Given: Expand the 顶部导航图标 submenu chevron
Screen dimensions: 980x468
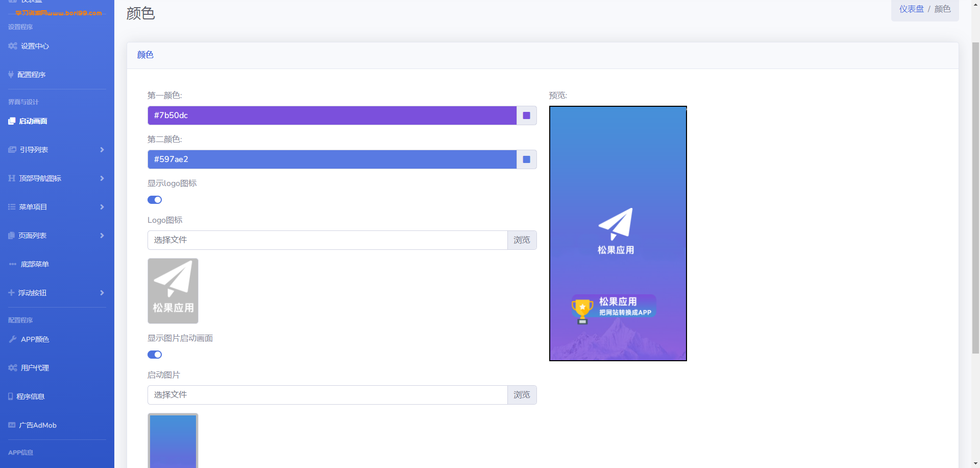Looking at the screenshot, I should pos(102,178).
